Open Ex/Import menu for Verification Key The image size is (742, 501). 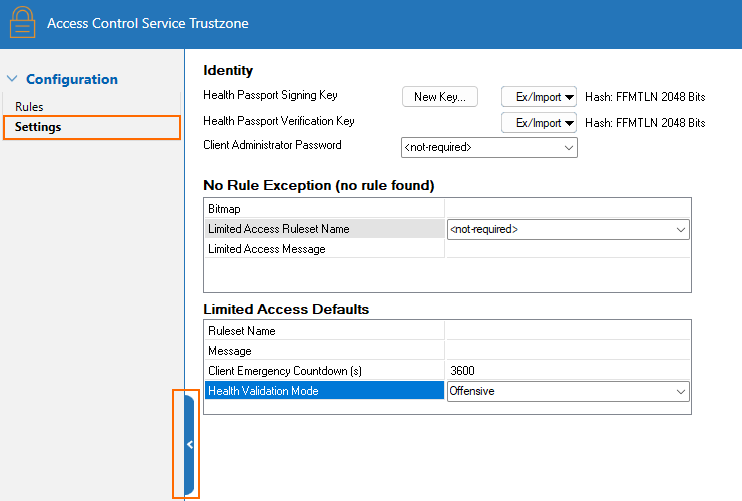point(539,123)
